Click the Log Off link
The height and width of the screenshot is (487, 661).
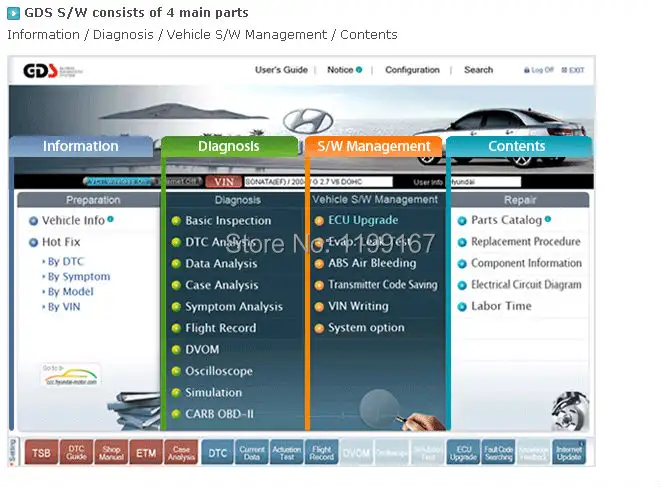539,70
